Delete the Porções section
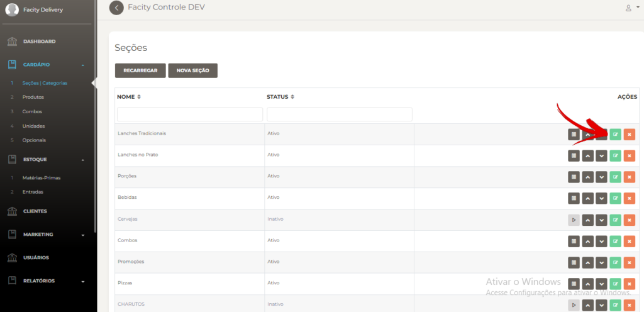This screenshot has width=644, height=312. click(x=629, y=177)
